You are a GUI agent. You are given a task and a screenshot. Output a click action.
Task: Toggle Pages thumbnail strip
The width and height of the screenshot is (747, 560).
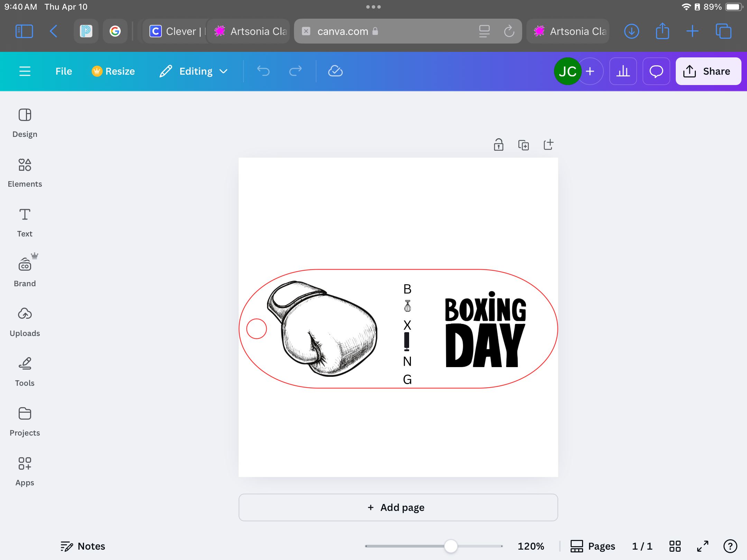[593, 546]
